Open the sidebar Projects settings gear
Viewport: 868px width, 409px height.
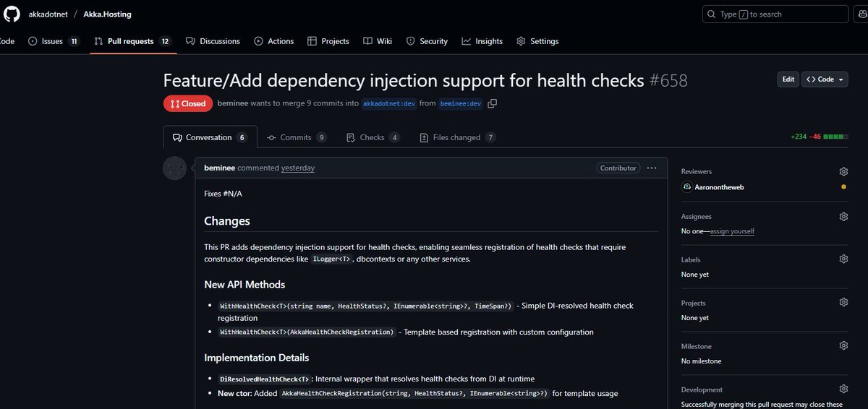tap(843, 302)
